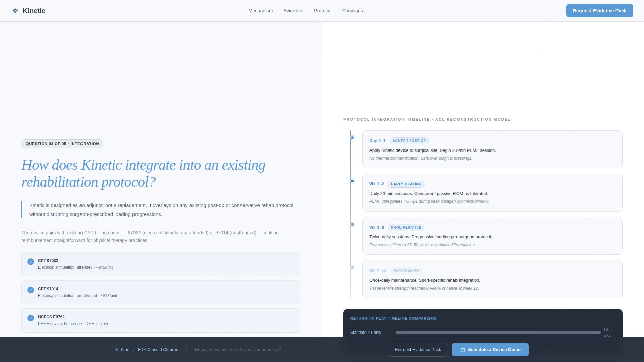The height and width of the screenshot is (362, 644).
Task: Open the Mechanism nav item
Action: [x=261, y=11]
